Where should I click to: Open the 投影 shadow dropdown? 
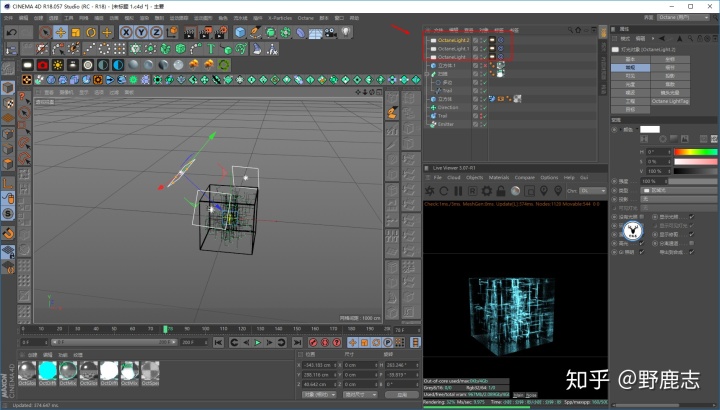click(x=679, y=199)
